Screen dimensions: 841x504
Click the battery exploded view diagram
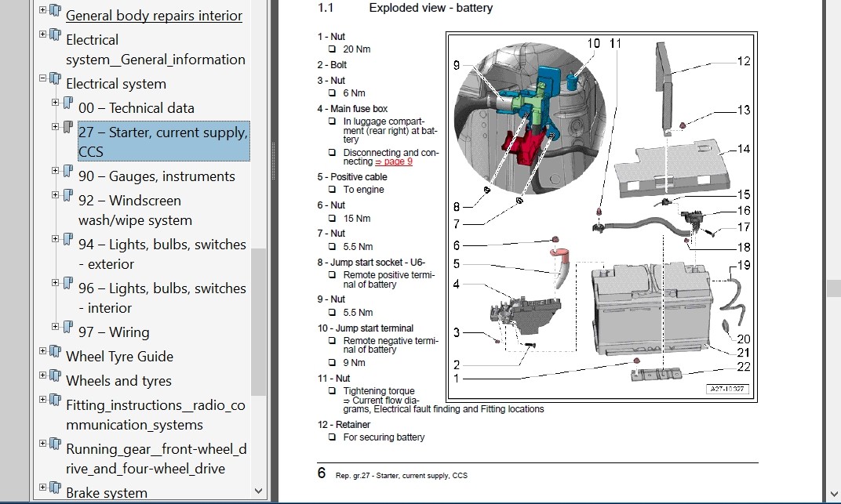(x=602, y=217)
